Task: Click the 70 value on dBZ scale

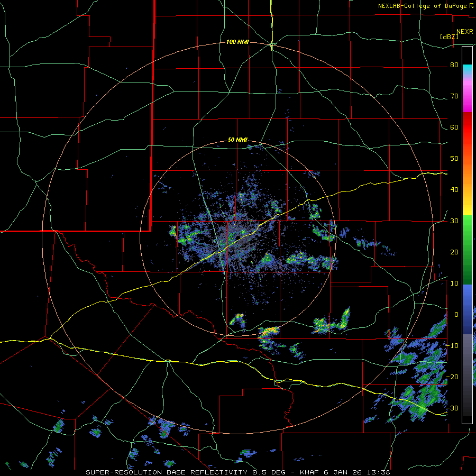Action: click(x=454, y=96)
